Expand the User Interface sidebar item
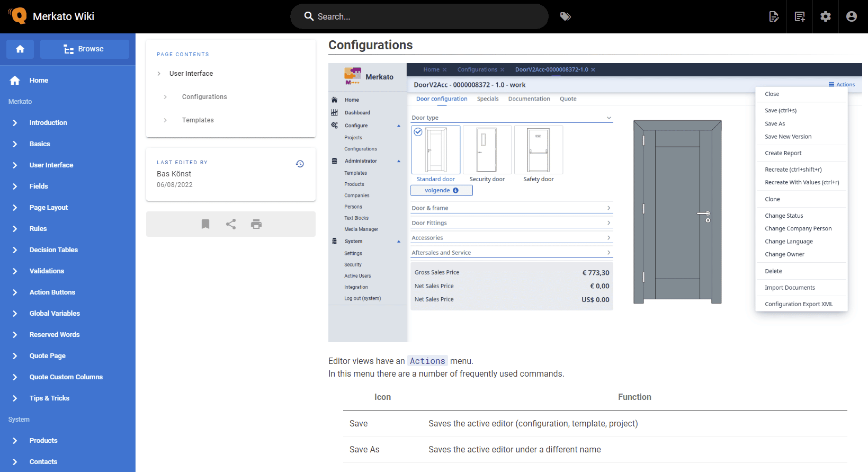The image size is (868, 472). [x=68, y=165]
